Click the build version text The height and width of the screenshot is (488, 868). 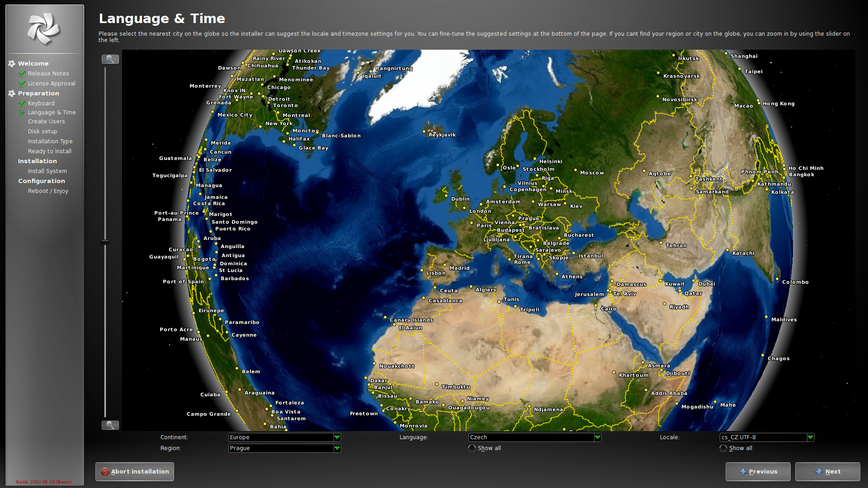(x=44, y=482)
